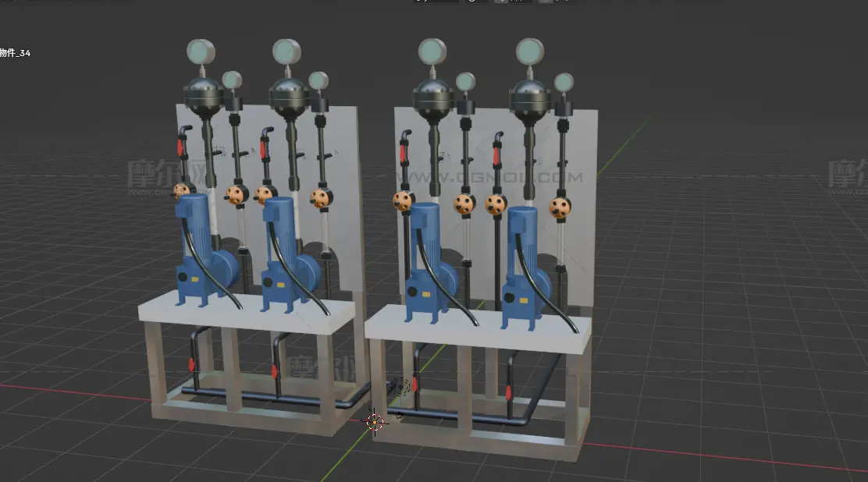Select the rightmost orange valve handwheel
The width and height of the screenshot is (868, 482).
click(559, 208)
